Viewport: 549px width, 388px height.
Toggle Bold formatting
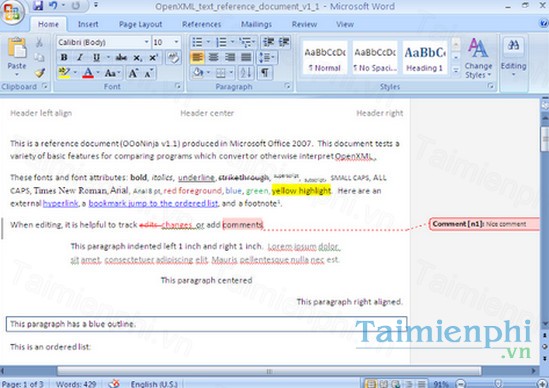click(x=64, y=57)
